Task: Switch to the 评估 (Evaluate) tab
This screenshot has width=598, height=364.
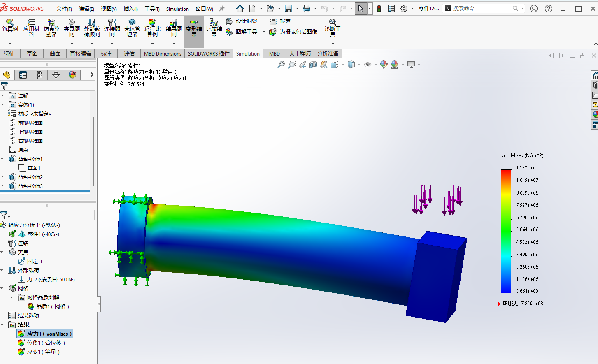Action: click(x=129, y=53)
